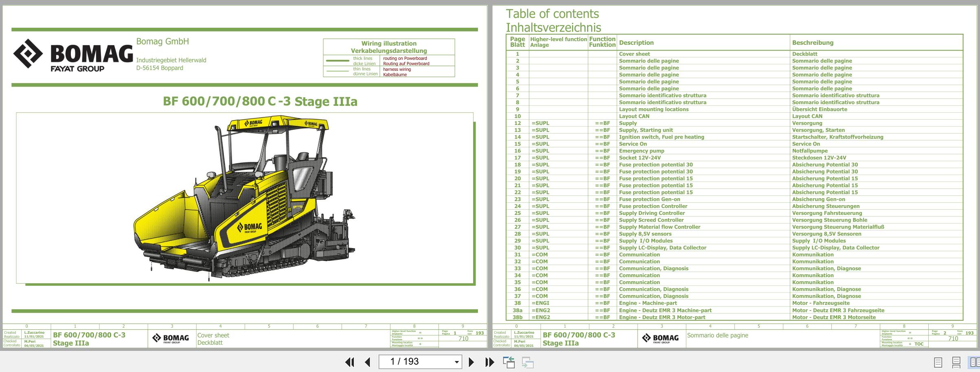Screen dimensions: 980x372
Task: Click the BOMAG Fayat Group logo on cover
Action: coord(73,54)
